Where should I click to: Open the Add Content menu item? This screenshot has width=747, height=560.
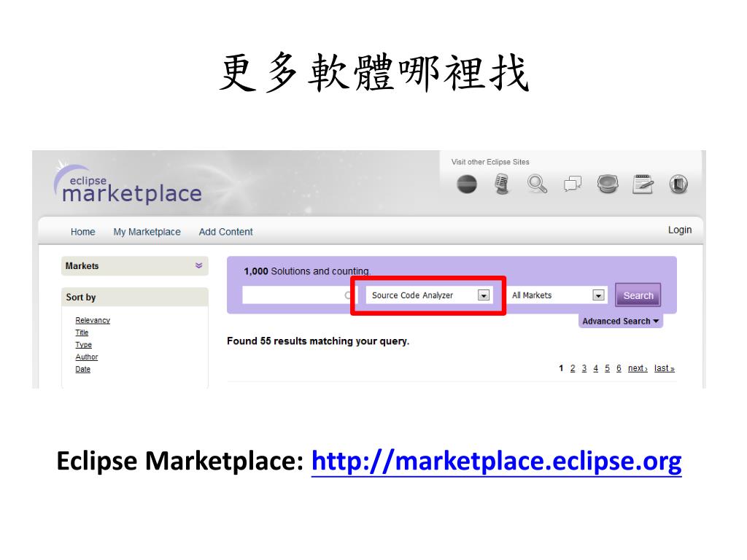tap(226, 232)
